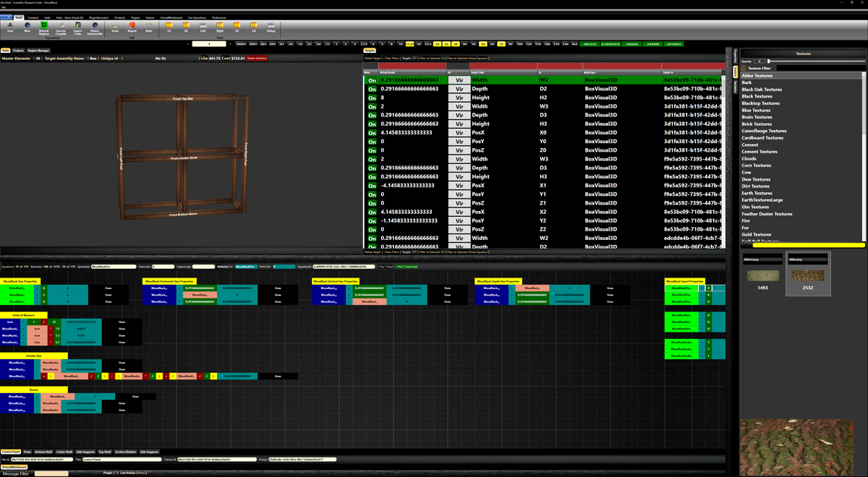868x477 pixels.
Task: Click the Export Code icon
Action: click(78, 25)
